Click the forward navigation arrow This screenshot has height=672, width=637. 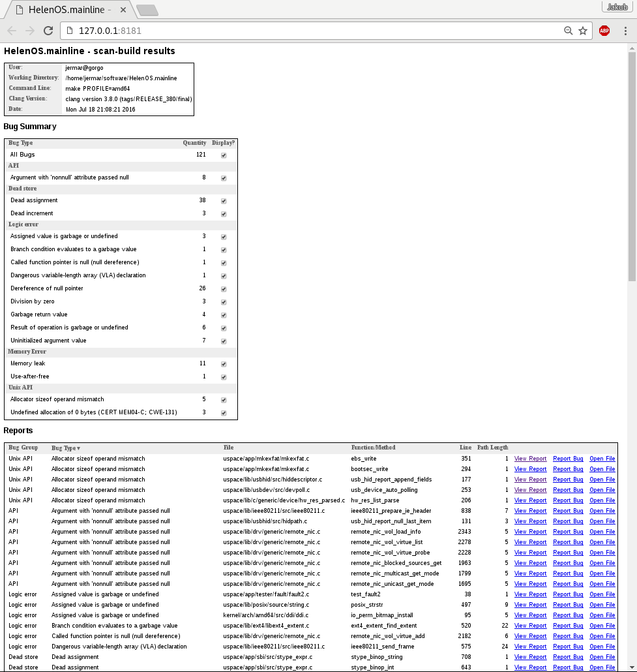point(29,30)
